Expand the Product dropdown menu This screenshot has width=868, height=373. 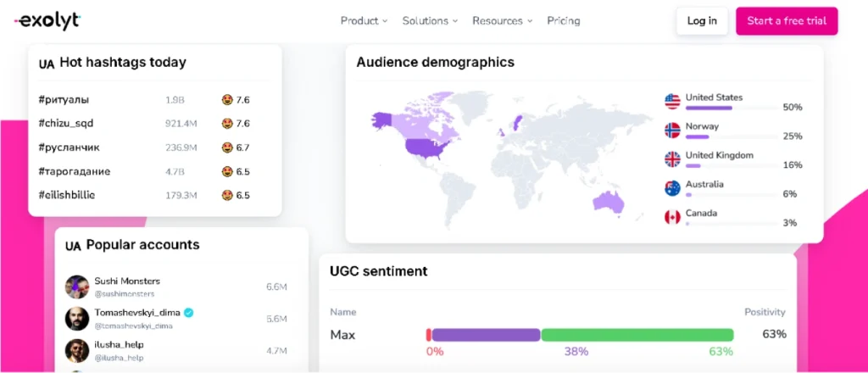[364, 21]
